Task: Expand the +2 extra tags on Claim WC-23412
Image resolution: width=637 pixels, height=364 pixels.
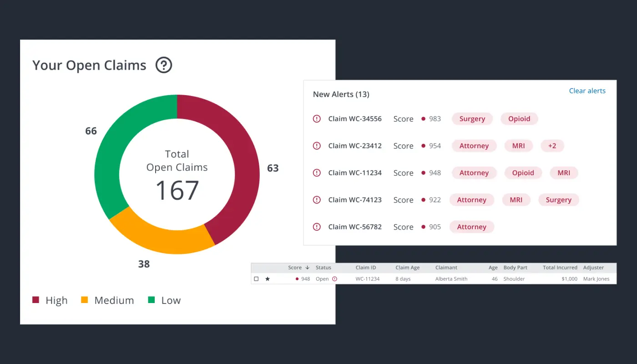Action: pyautogui.click(x=552, y=146)
